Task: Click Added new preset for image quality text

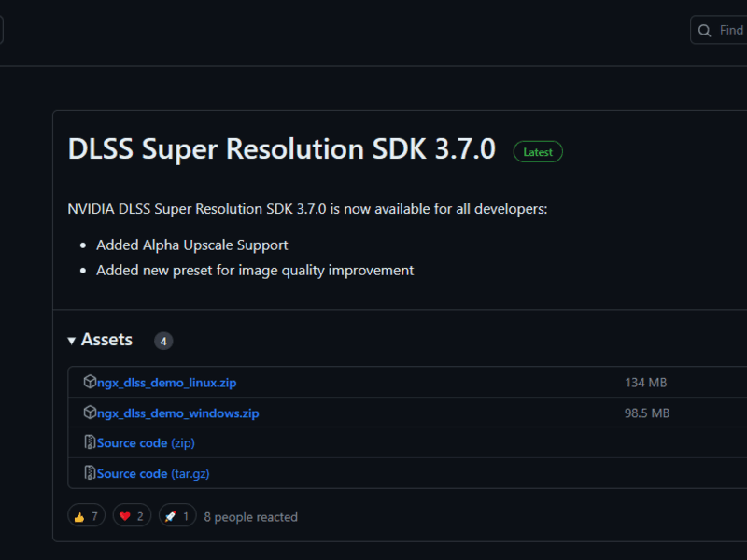Action: pyautogui.click(x=255, y=271)
